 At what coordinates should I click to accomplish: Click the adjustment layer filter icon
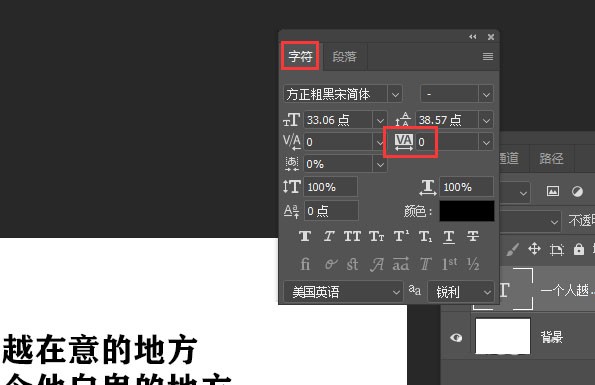click(x=577, y=191)
